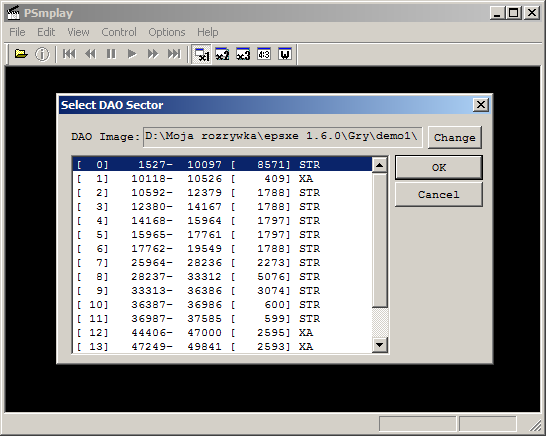Screen dimensions: 546x436
Task: Open the info icon in toolbar
Action: tap(42, 54)
